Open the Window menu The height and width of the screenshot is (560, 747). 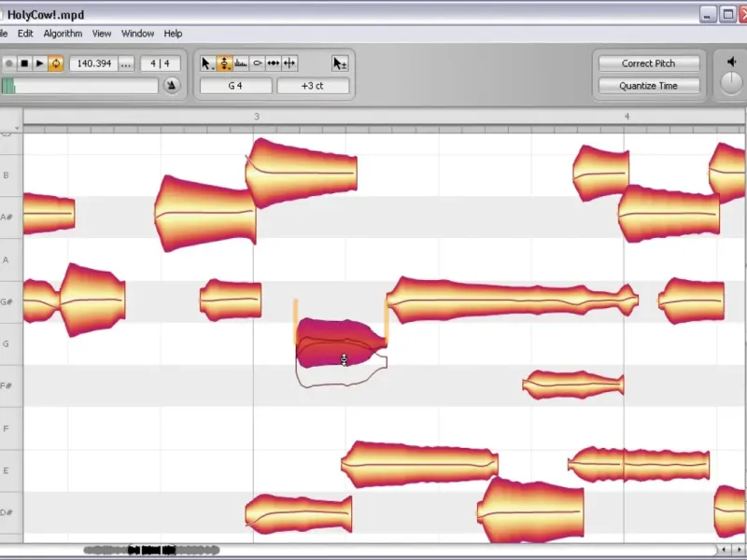[137, 34]
